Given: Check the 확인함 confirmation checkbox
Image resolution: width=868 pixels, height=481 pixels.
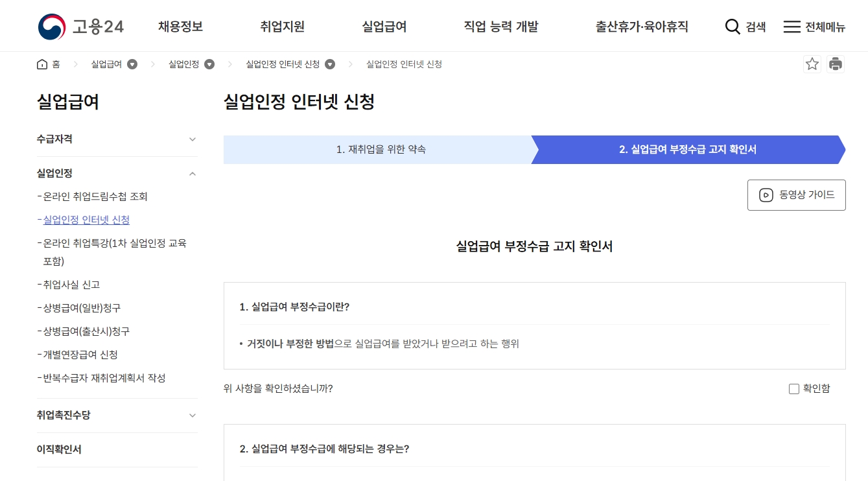Looking at the screenshot, I should [x=794, y=388].
